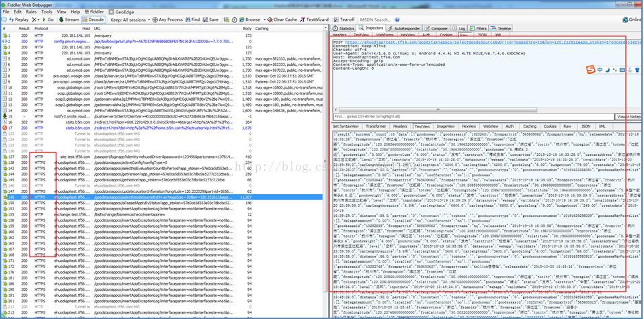
Task: Open the GeoEdge menu item
Action: (x=121, y=12)
